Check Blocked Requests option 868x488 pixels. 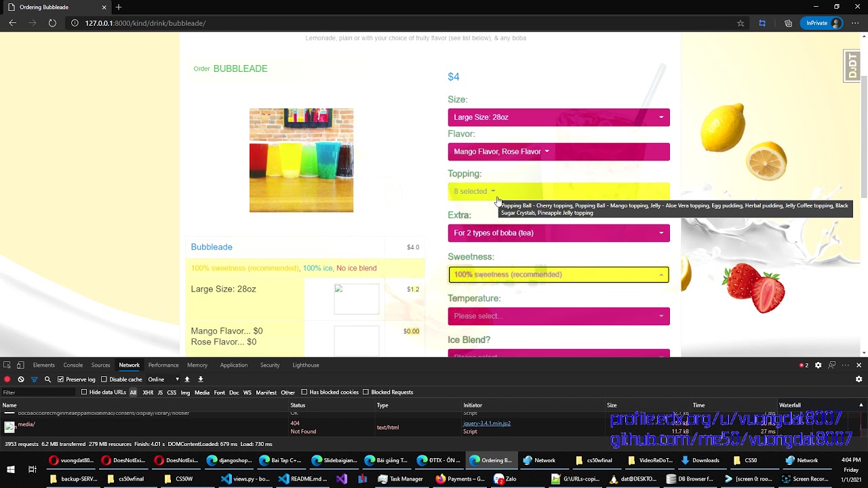[x=366, y=392]
